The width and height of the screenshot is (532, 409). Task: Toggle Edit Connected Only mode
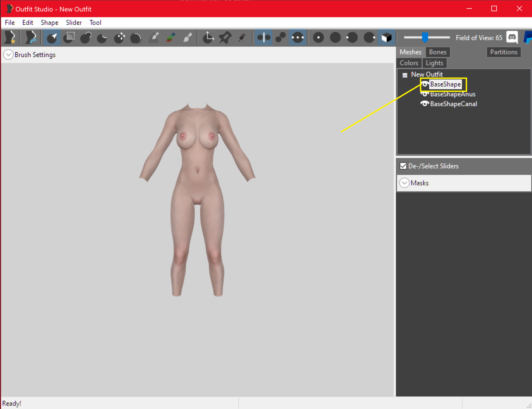tap(281, 37)
